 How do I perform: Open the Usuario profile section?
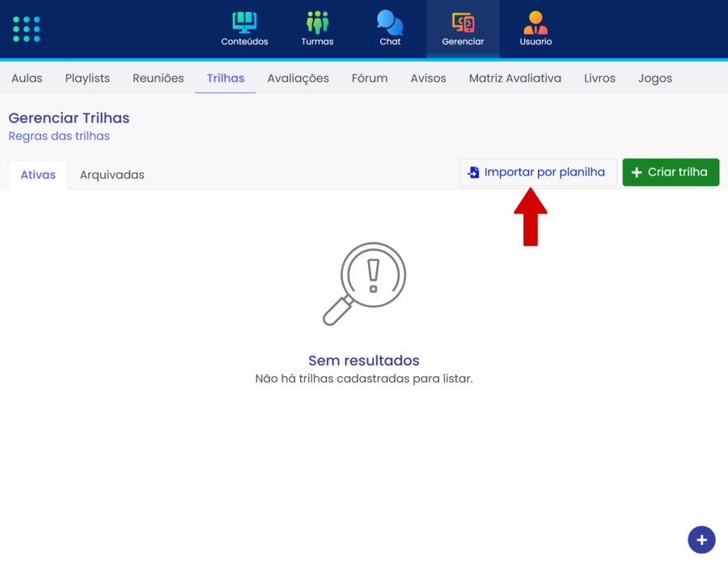coord(535,29)
